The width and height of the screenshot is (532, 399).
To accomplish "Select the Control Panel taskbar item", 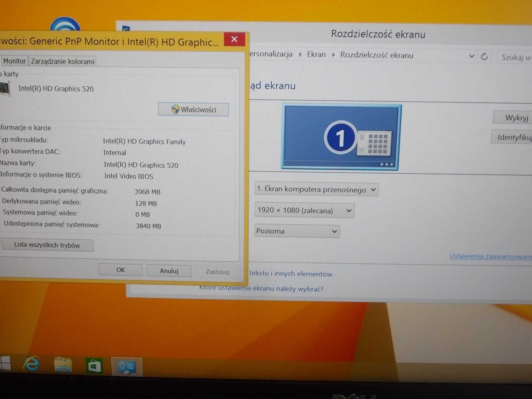I will 127,367.
